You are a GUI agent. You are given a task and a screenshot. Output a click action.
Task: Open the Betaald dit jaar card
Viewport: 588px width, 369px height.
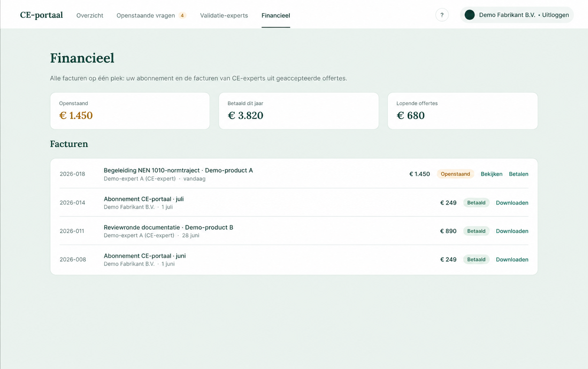tap(299, 111)
